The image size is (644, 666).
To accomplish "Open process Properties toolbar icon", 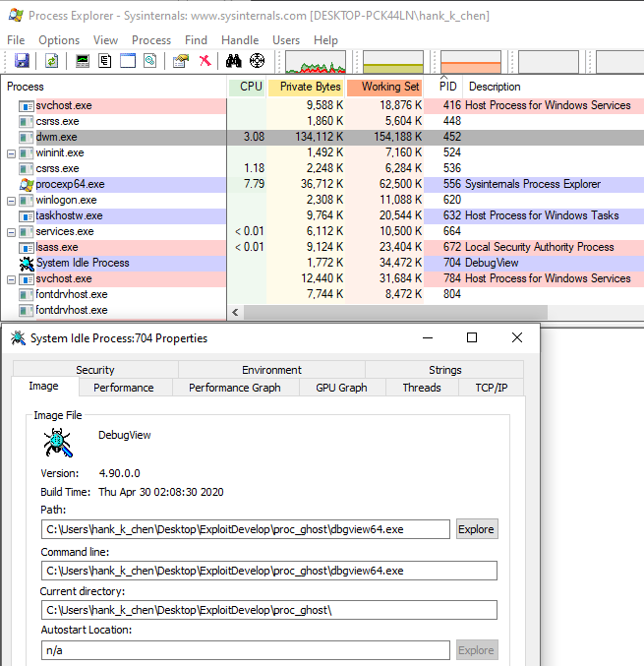I will tap(181, 61).
